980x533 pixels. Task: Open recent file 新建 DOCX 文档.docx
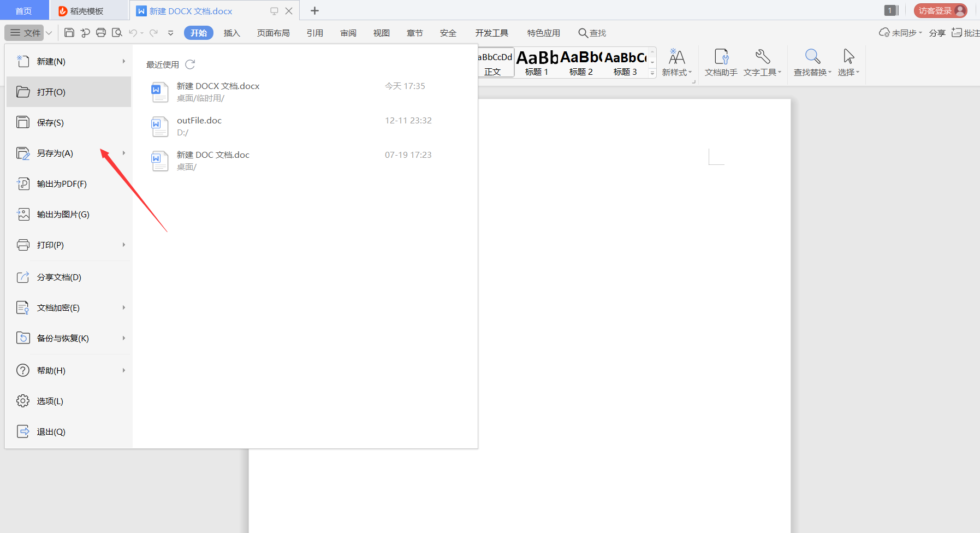point(304,92)
